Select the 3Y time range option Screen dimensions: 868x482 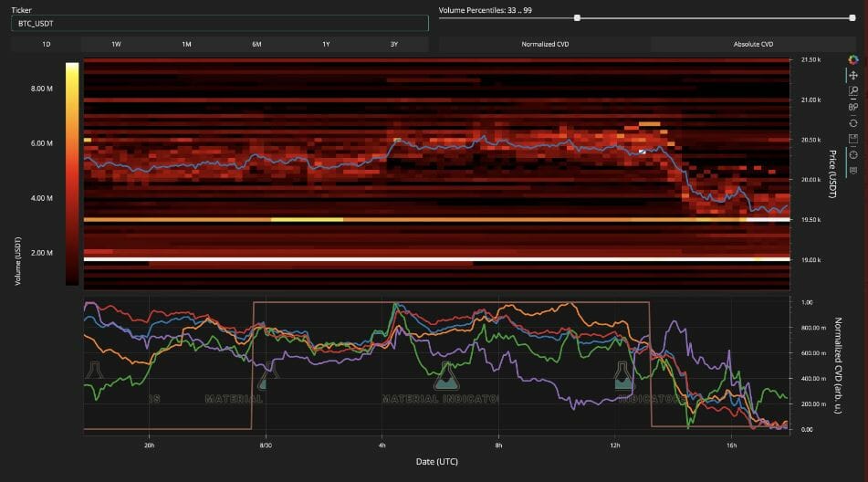394,44
